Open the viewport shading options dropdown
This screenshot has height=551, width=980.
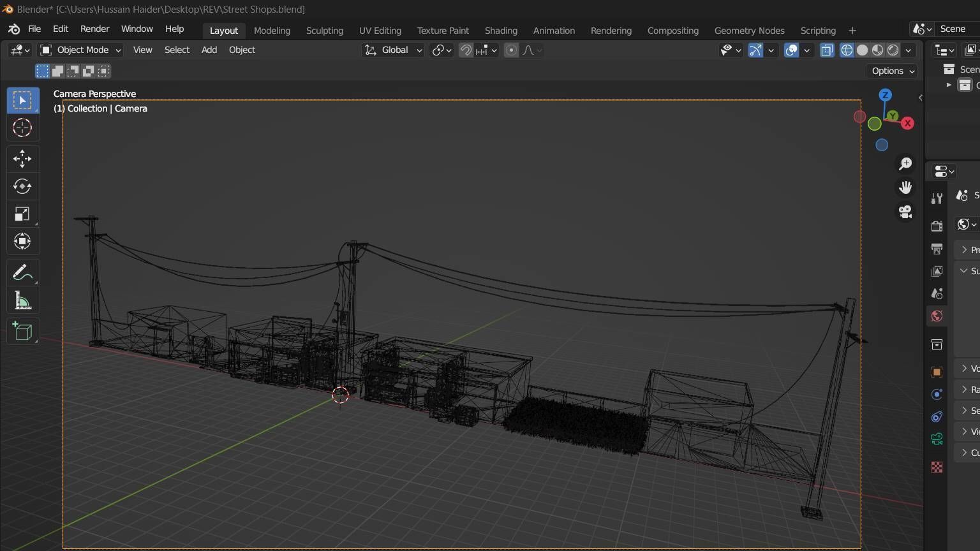(x=909, y=50)
